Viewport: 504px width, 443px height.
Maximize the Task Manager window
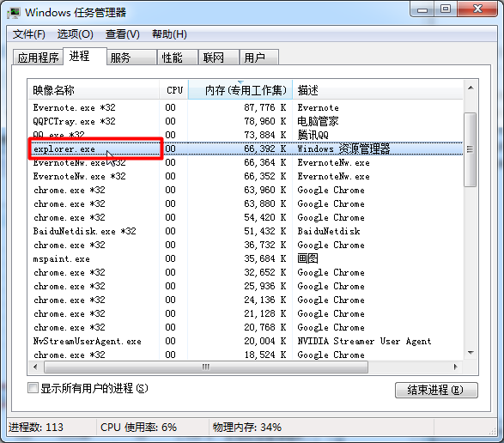(446, 9)
